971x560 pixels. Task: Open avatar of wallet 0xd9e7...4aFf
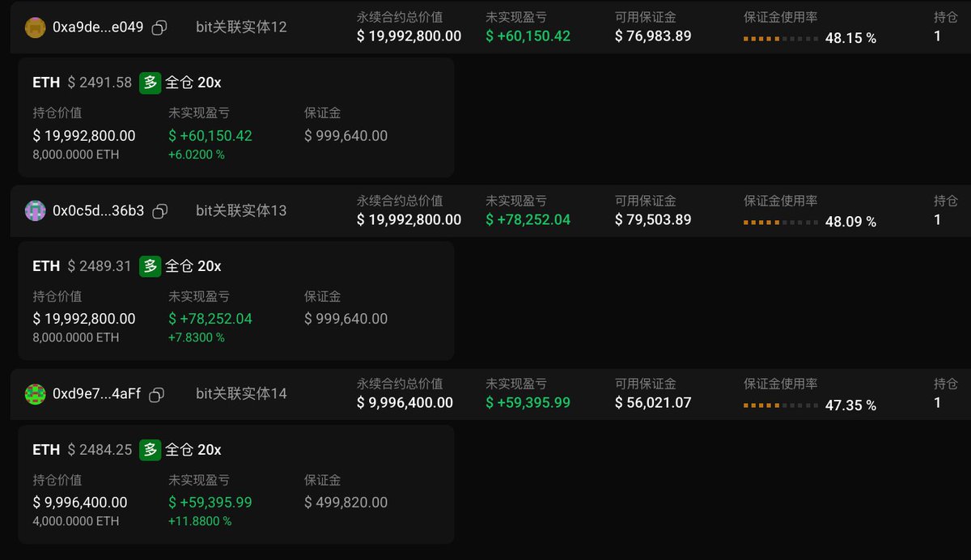click(35, 394)
